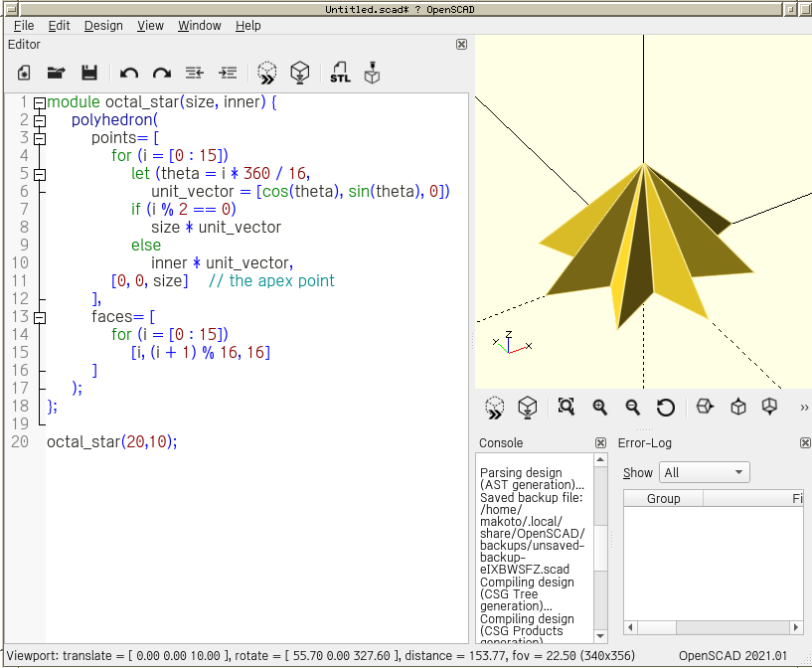Click the apex point comment text
This screenshot has width=812, height=668.
[271, 281]
